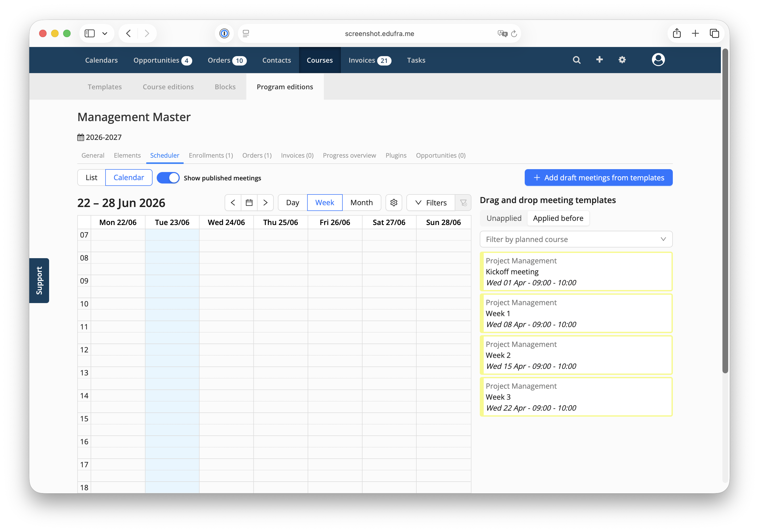This screenshot has width=759, height=532.
Task: Go to previous week in the calendar
Action: pos(233,203)
